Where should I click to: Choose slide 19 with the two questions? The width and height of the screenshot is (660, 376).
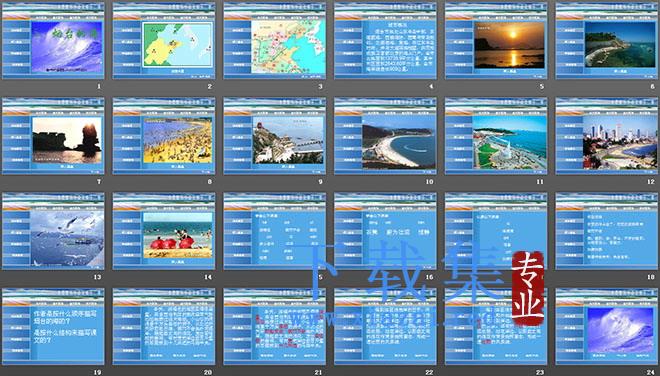(53, 327)
